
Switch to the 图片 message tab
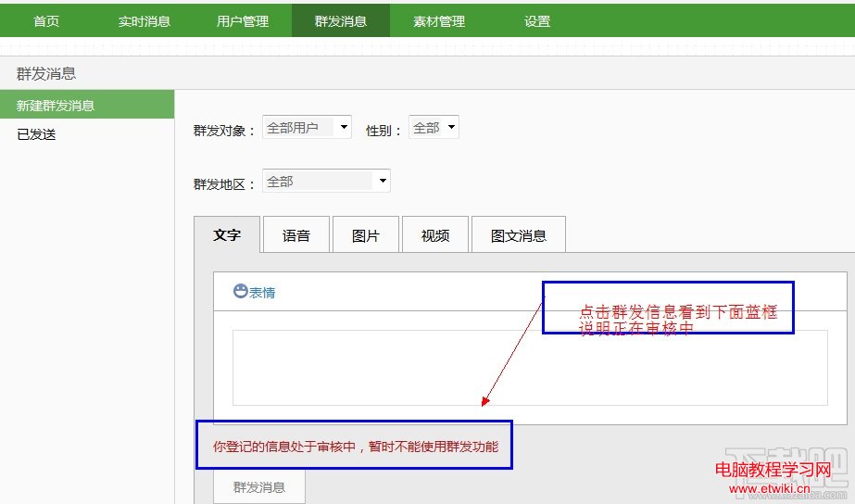365,235
